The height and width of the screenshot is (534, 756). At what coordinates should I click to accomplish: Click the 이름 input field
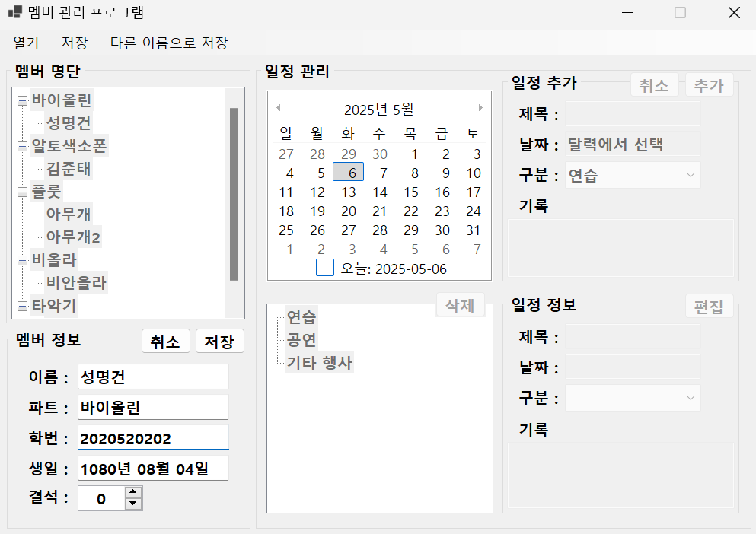point(153,377)
